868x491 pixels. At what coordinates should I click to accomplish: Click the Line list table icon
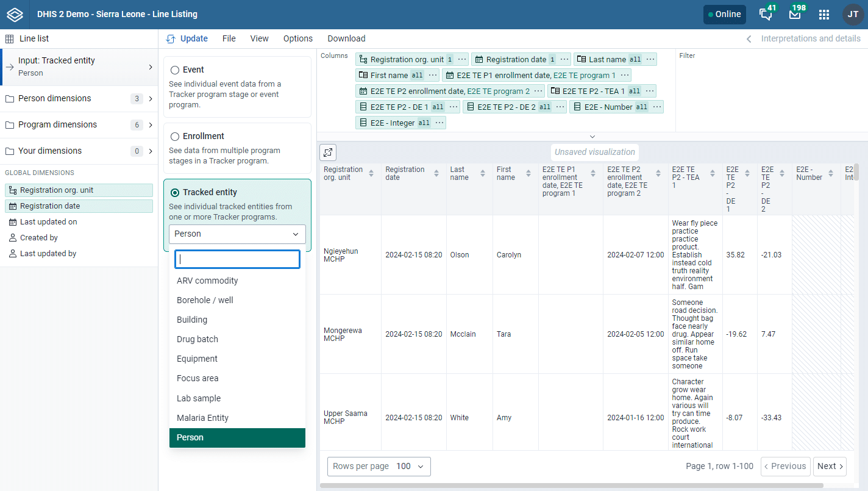(x=9, y=38)
